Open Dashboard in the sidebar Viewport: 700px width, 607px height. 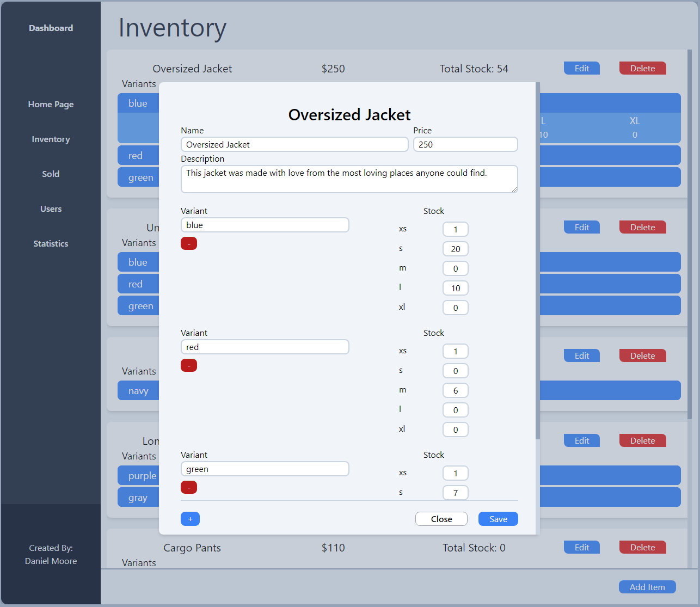[x=51, y=28]
